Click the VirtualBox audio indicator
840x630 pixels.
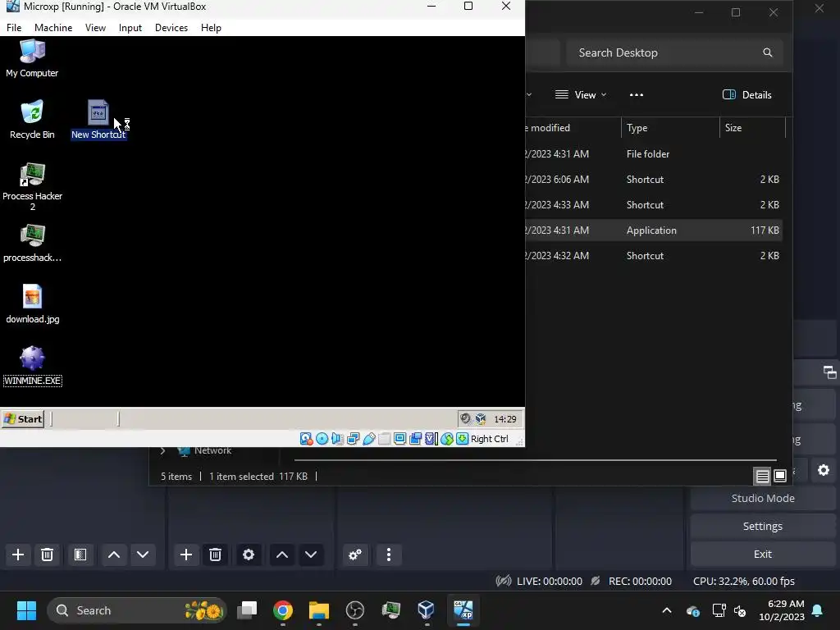pyautogui.click(x=337, y=439)
